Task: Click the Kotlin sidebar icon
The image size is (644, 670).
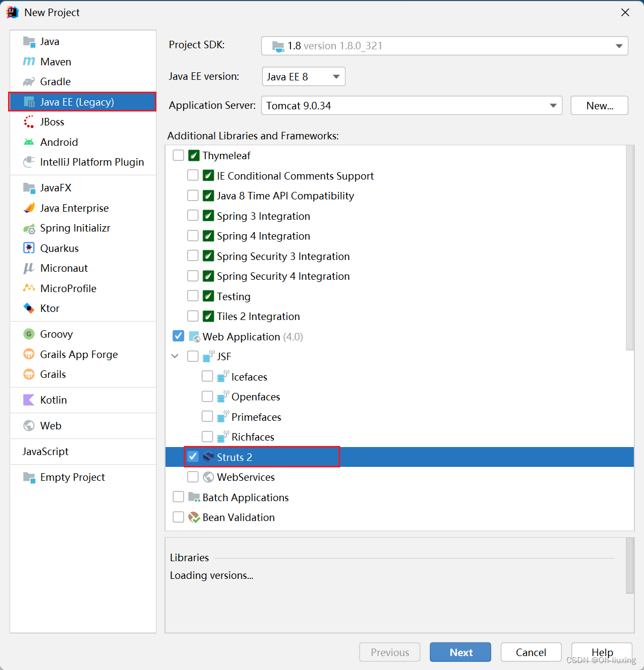Action: point(28,400)
